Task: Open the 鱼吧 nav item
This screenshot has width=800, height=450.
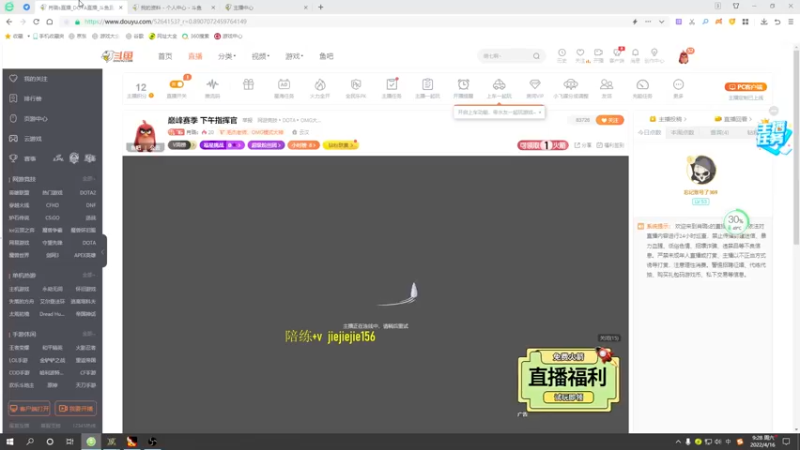Action: 327,56
